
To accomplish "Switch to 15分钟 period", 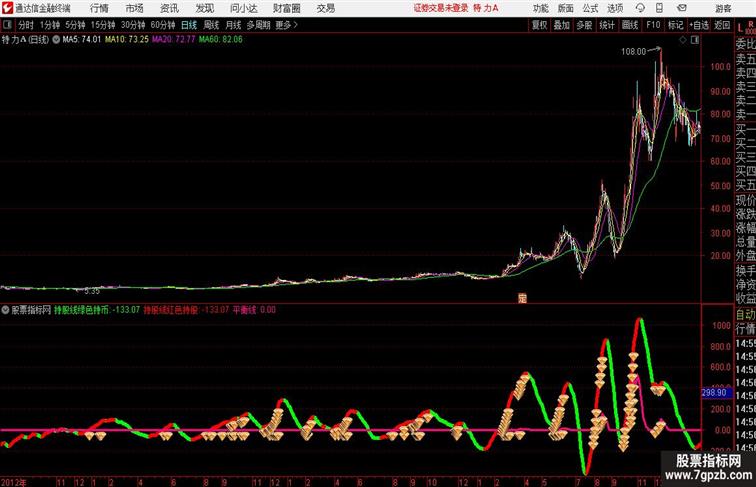I will (103, 25).
